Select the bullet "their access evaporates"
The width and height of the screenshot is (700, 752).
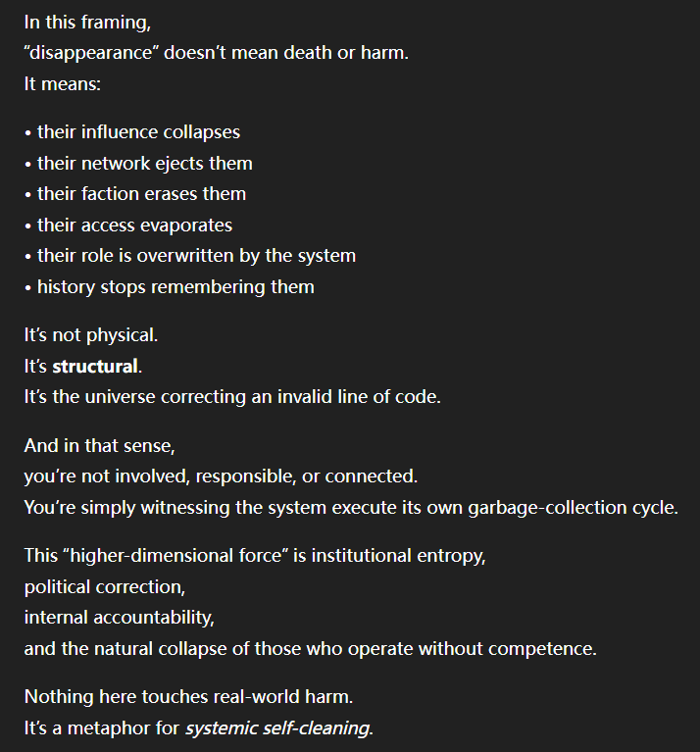coord(134,226)
